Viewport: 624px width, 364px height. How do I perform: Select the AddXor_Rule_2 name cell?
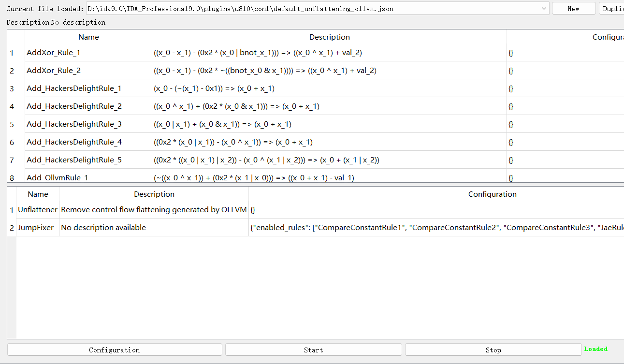88,70
